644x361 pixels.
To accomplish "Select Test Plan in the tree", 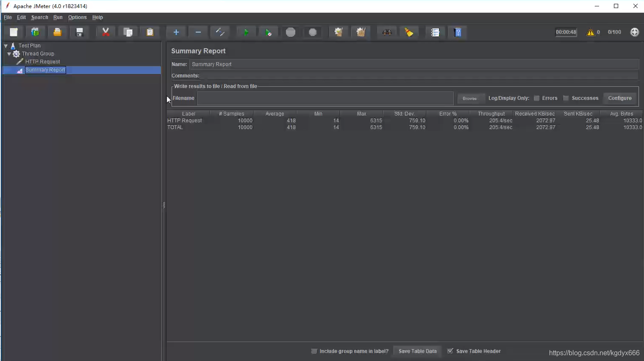I will [x=30, y=46].
